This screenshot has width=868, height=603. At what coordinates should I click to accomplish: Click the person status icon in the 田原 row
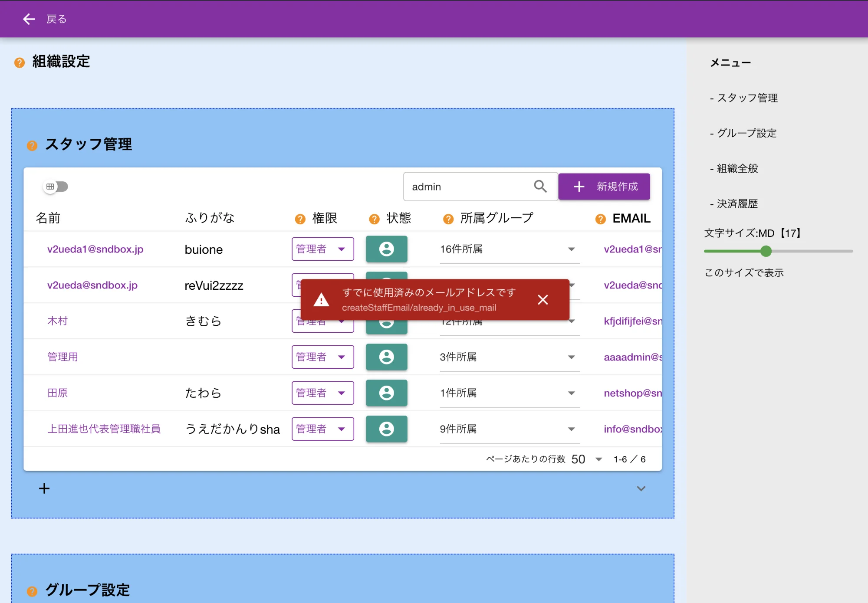[x=386, y=393]
